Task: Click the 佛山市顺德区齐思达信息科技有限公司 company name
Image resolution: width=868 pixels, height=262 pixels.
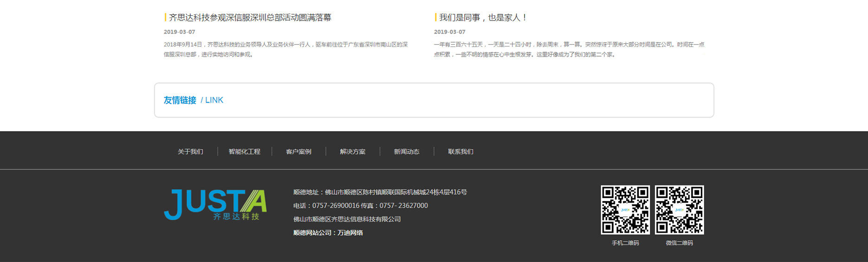Action: [347, 219]
